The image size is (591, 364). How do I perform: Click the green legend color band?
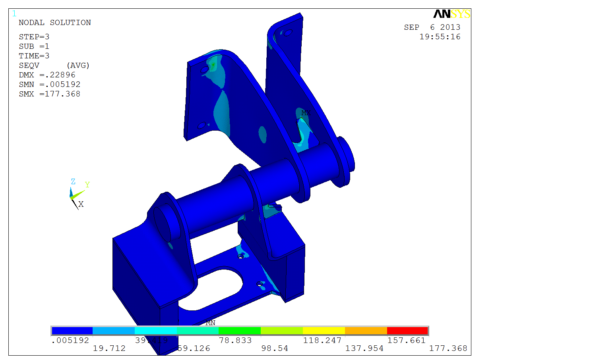coord(240,331)
